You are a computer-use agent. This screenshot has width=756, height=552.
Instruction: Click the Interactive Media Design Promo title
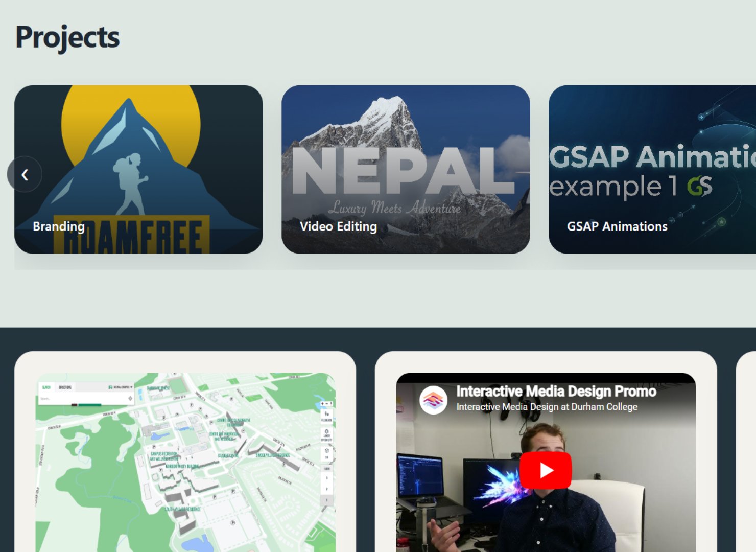556,392
